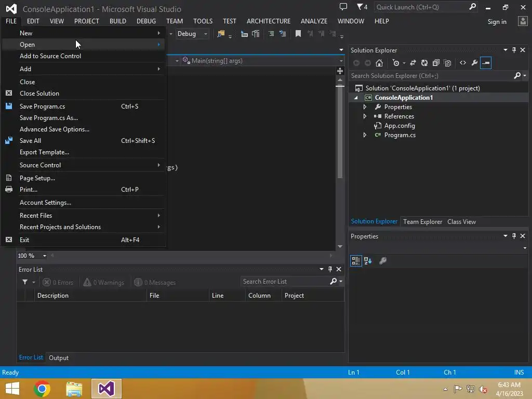
Task: Click the editor vertical scrollbar thumb
Action: point(340,132)
